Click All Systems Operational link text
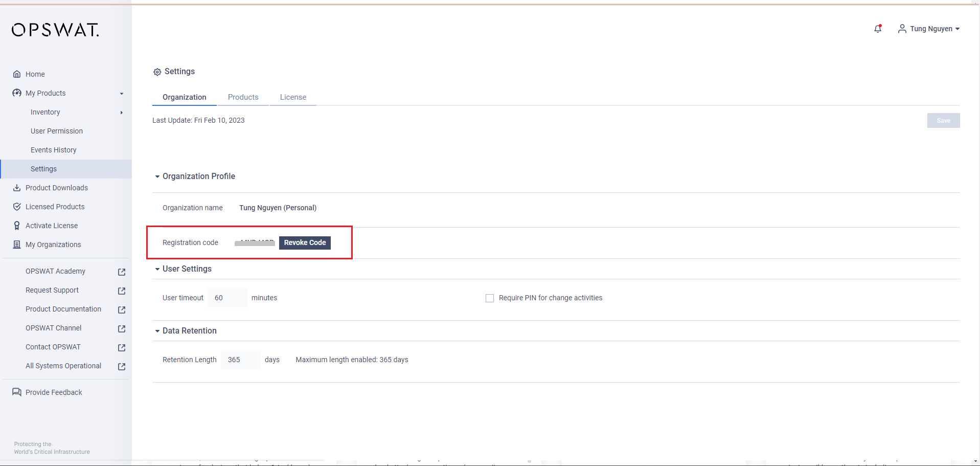Viewport: 980px width, 466px height. (63, 366)
